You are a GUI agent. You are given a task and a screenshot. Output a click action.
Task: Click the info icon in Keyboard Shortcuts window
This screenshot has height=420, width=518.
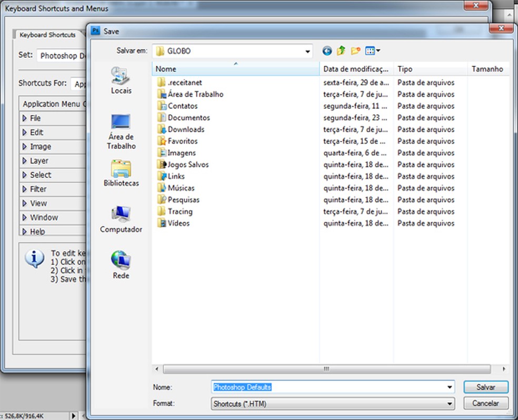point(34,258)
